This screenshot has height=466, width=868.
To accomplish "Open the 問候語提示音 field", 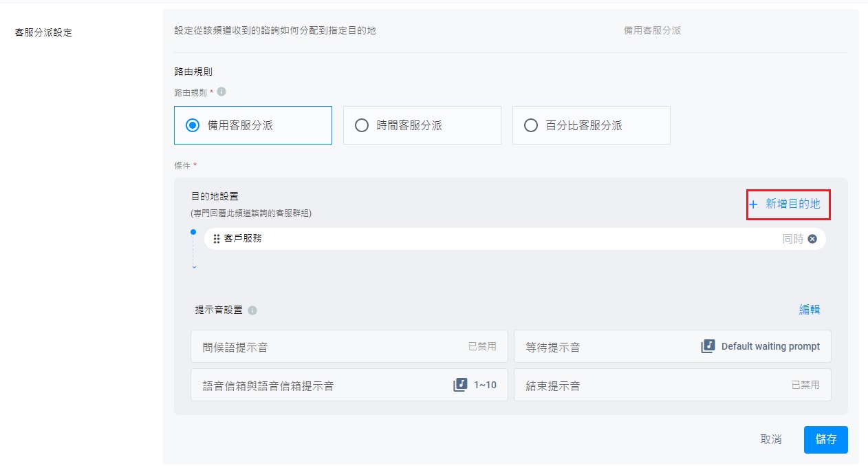I will (349, 346).
